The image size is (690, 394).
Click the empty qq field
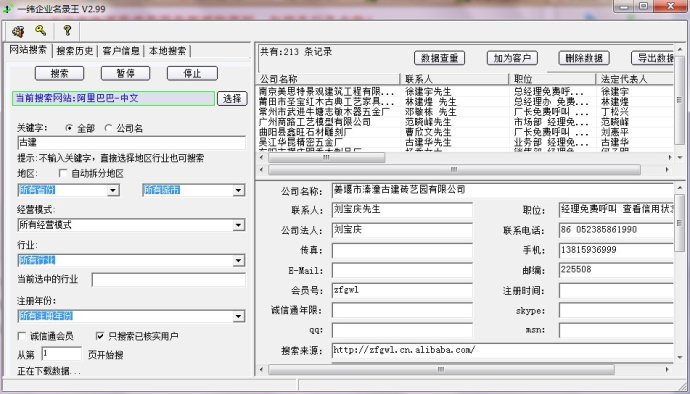(x=402, y=330)
